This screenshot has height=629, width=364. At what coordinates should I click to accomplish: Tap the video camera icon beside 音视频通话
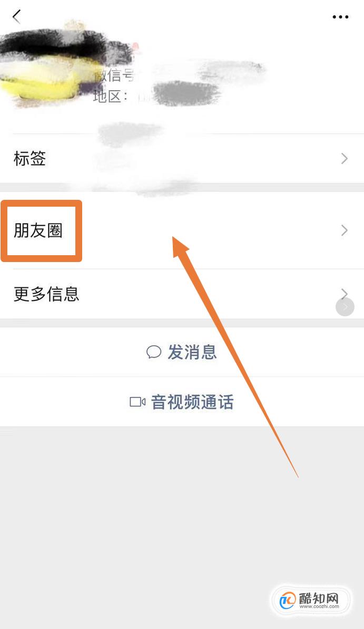click(137, 402)
